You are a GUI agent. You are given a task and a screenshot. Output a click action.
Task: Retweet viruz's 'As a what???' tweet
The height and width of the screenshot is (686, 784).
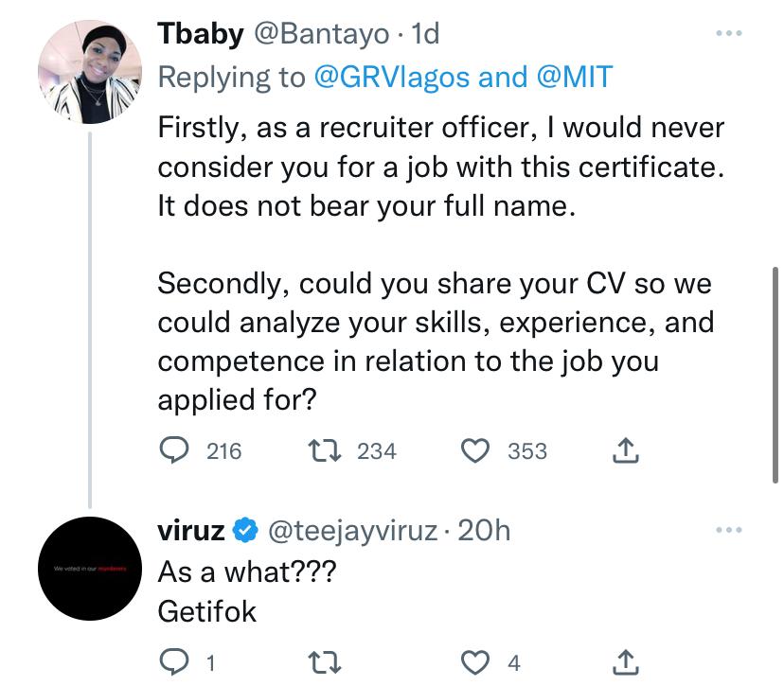point(324,662)
